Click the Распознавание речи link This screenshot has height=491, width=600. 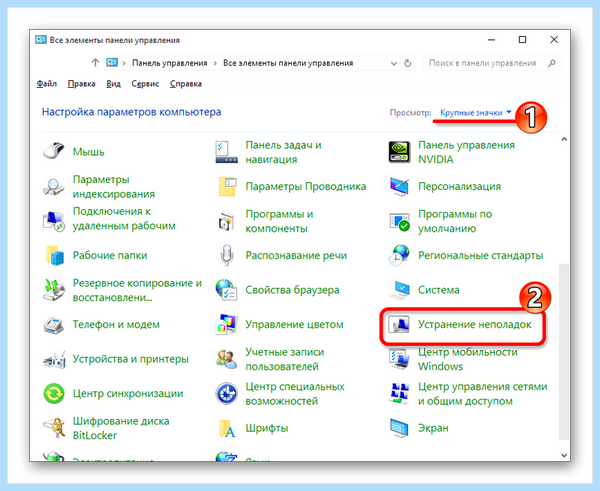[296, 255]
